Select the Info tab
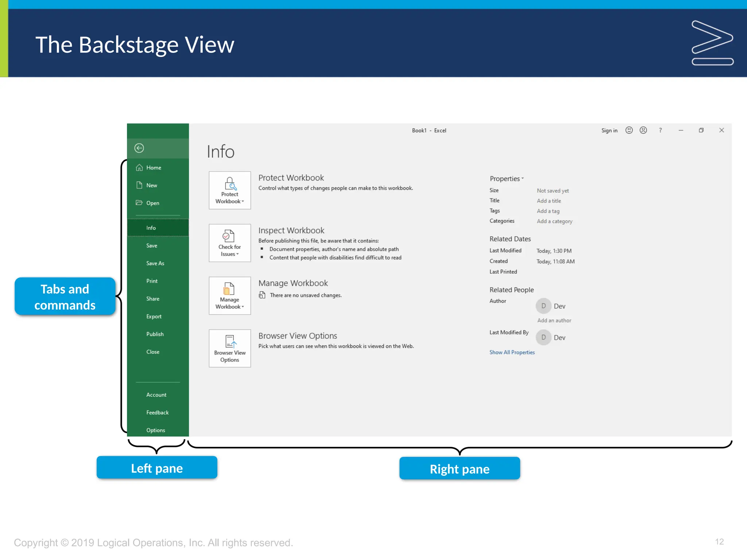The height and width of the screenshot is (560, 747). click(x=158, y=227)
